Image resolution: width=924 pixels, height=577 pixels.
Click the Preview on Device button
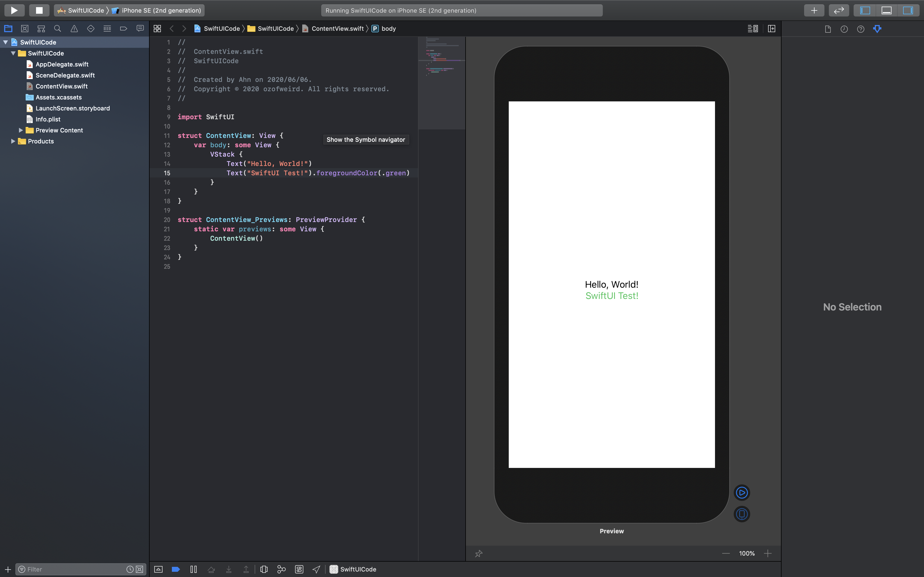coord(741,514)
